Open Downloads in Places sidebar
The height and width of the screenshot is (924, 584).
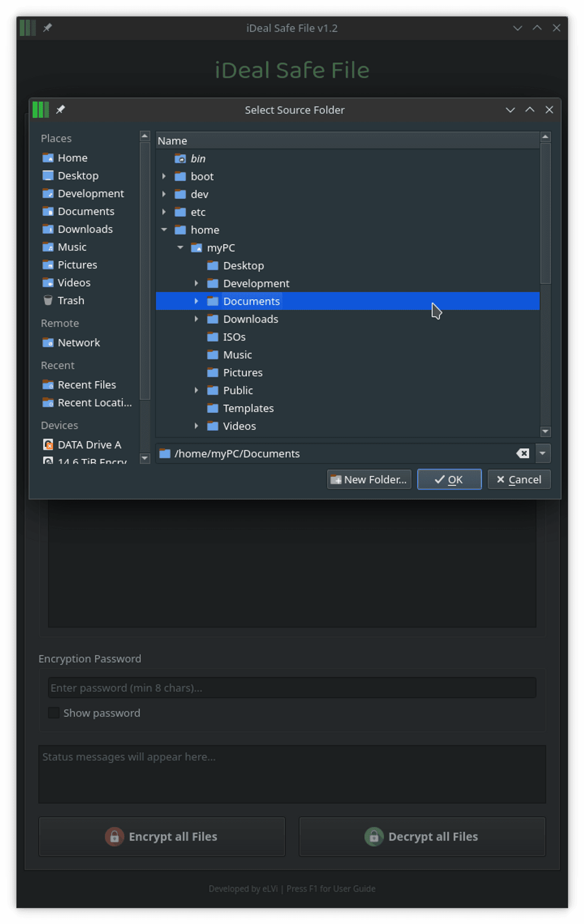[85, 230]
